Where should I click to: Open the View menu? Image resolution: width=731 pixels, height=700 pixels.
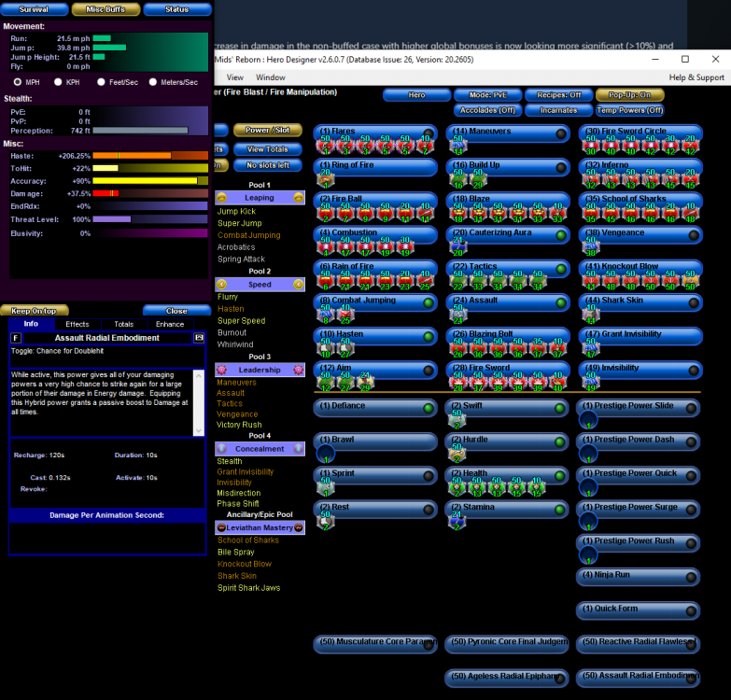click(235, 77)
